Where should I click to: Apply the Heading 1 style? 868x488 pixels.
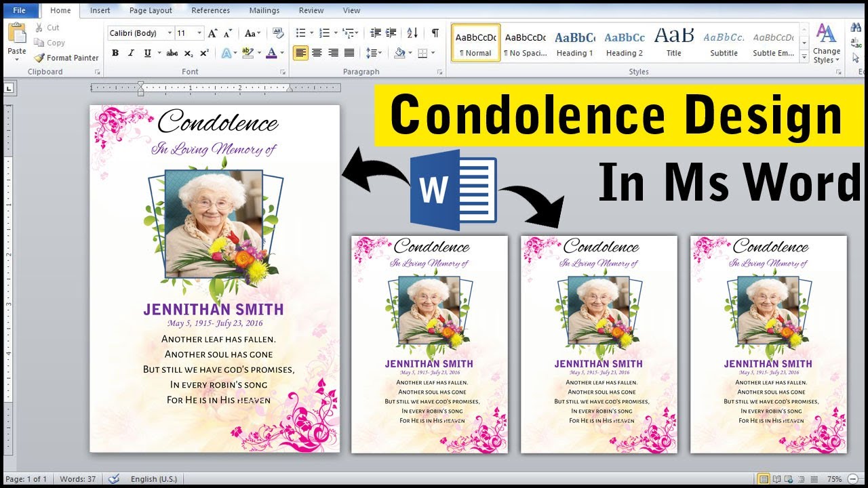575,43
